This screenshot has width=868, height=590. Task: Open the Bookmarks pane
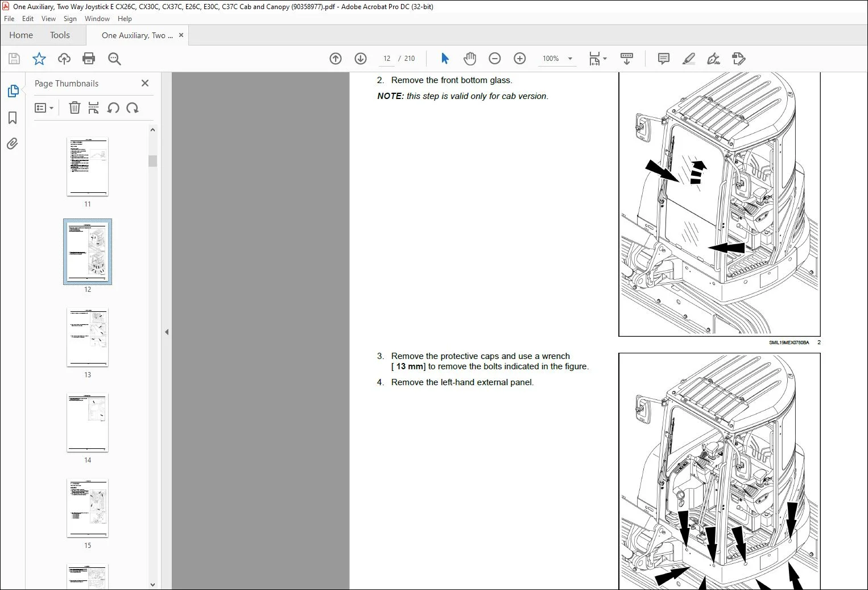click(13, 118)
